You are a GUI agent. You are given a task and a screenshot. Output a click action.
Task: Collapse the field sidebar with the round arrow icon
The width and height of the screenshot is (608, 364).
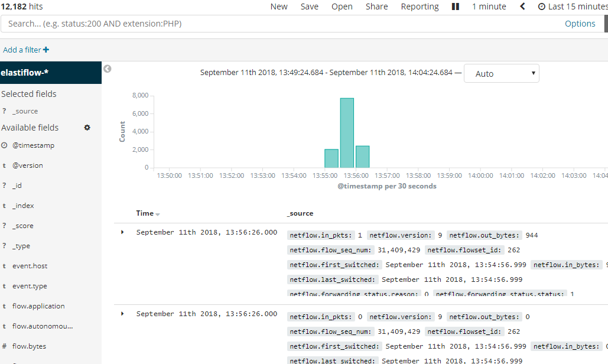108,69
